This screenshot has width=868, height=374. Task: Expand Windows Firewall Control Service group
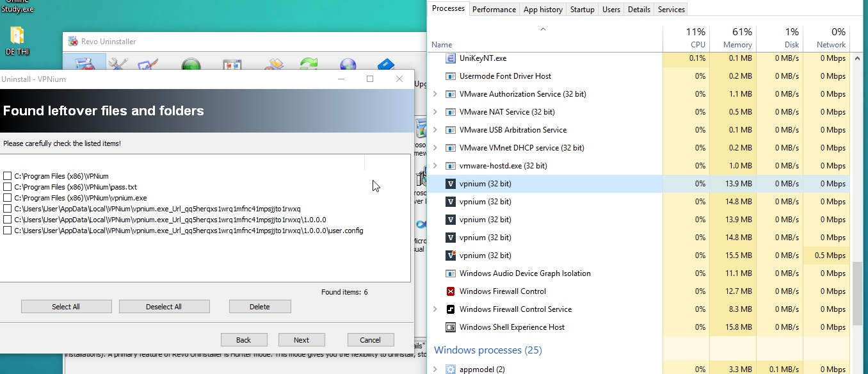click(x=435, y=309)
